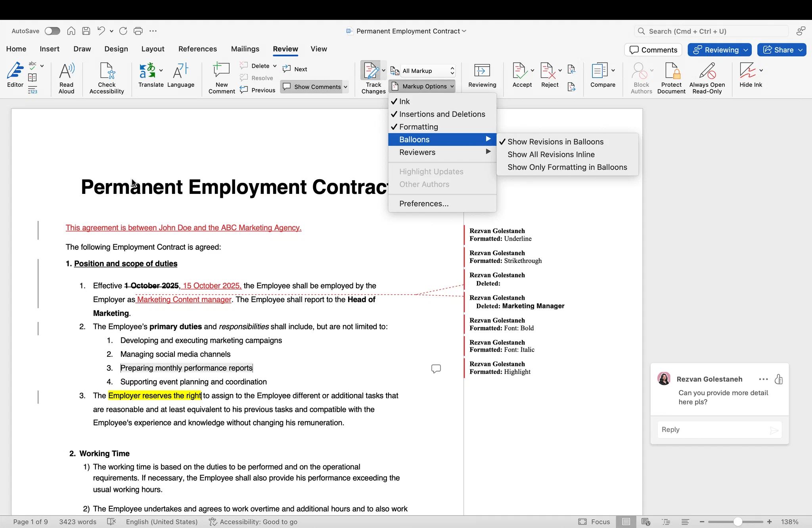812x528 pixels.
Task: Click the redo icon
Action: tap(123, 31)
